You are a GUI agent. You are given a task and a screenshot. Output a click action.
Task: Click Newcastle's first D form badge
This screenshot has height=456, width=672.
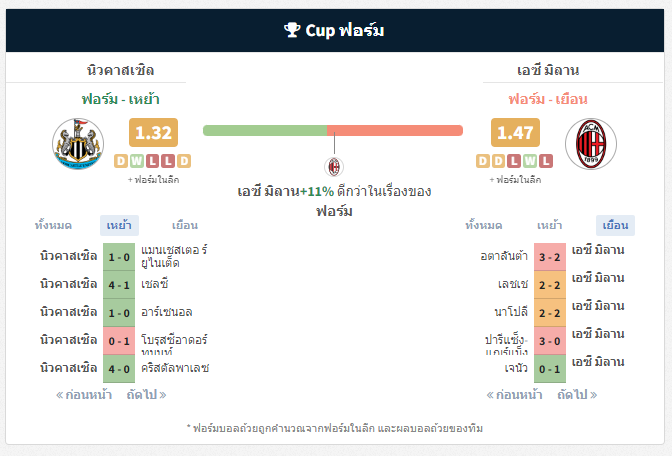[121, 161]
